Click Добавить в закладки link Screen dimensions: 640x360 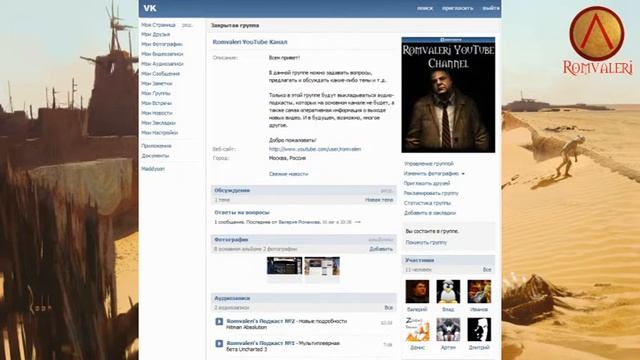click(430, 213)
